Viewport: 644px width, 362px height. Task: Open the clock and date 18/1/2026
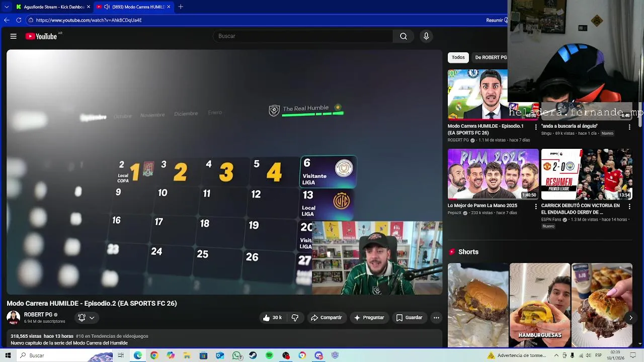tap(615, 355)
